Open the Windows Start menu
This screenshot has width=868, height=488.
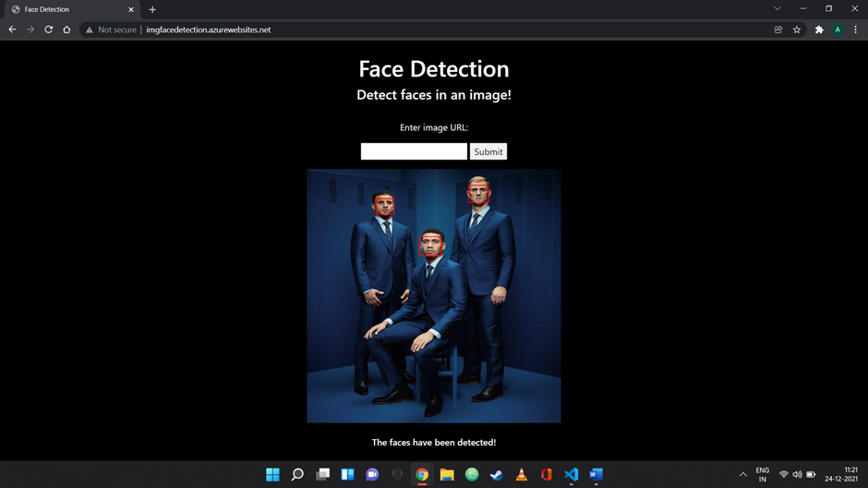(x=272, y=475)
